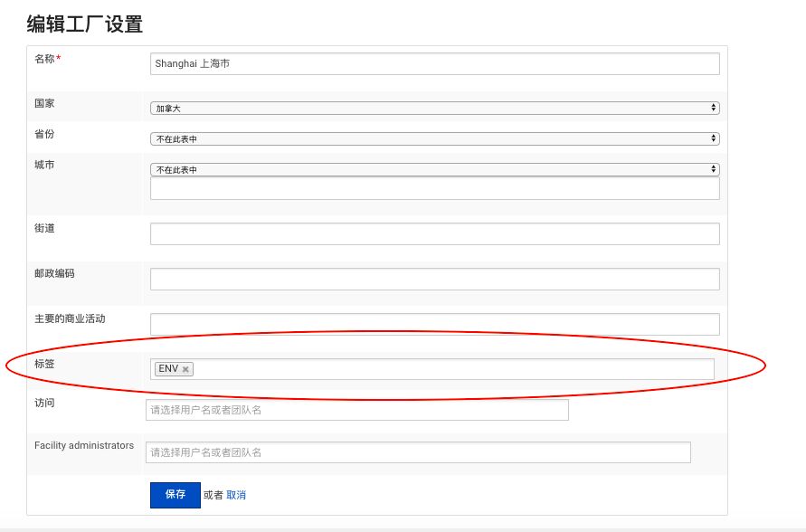Click the Facility administrators label
Viewport: 806px width, 532px height.
84,446
